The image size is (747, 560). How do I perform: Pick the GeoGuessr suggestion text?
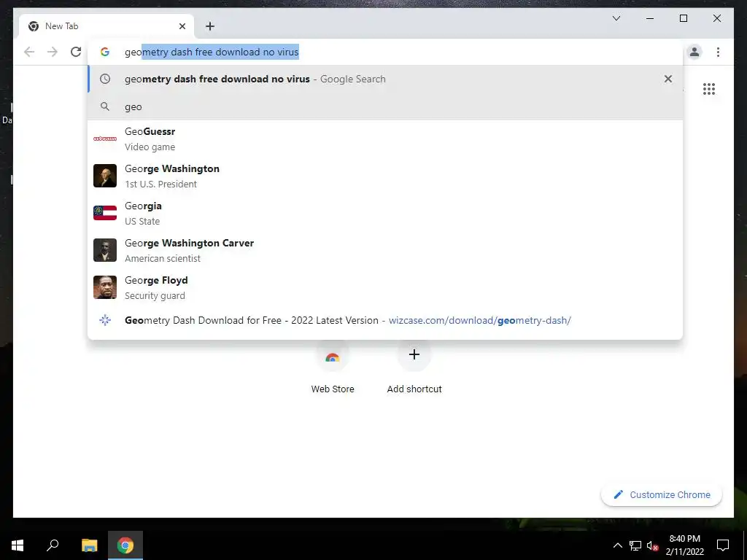pyautogui.click(x=150, y=131)
